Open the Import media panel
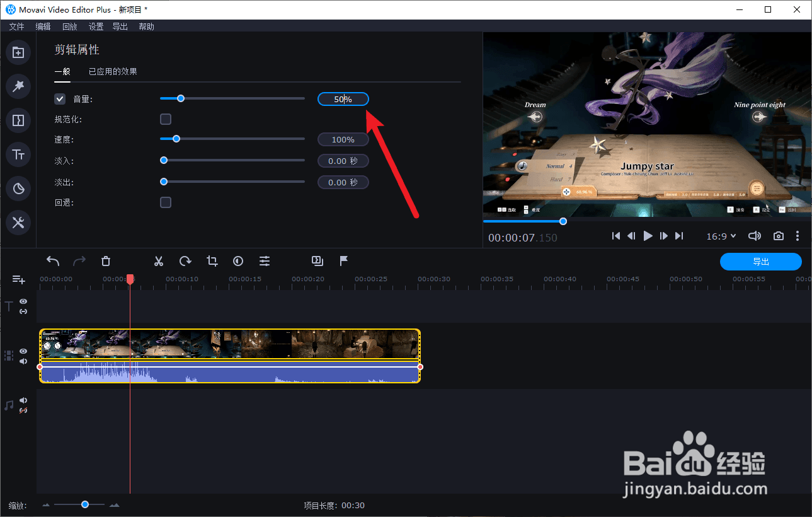The image size is (812, 517). pos(18,53)
